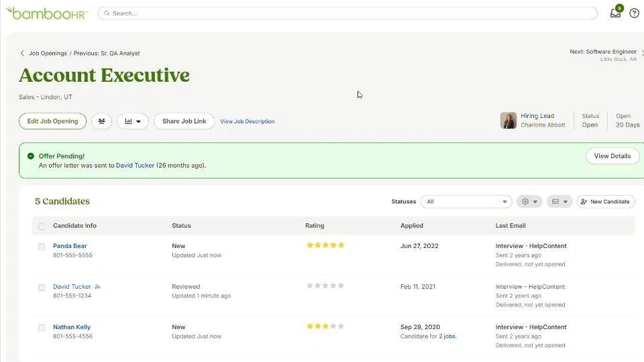Expand the Statuses All dropdown
This screenshot has width=644, height=362.
[466, 202]
